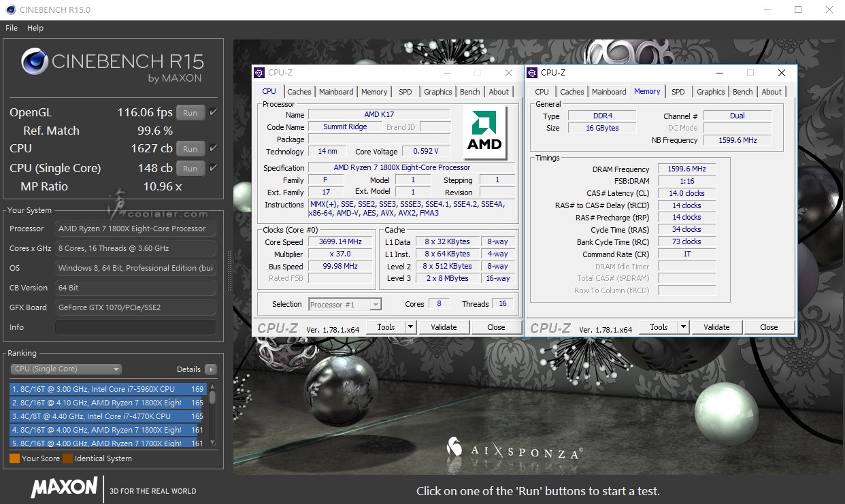
Task: Click Validate in left CPU-Z window
Action: point(444,327)
